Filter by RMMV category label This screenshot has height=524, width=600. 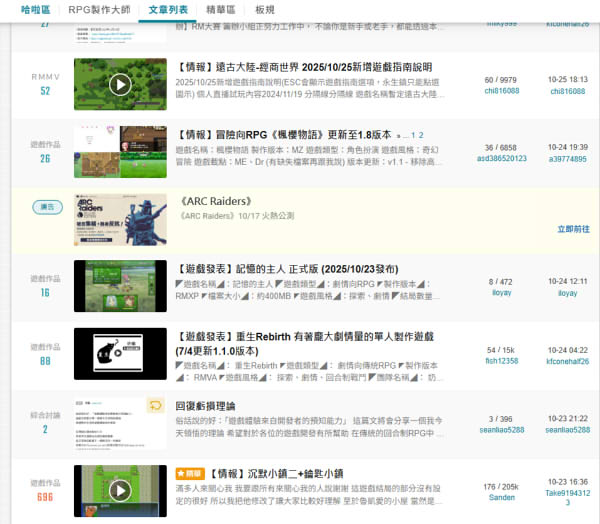point(45,75)
